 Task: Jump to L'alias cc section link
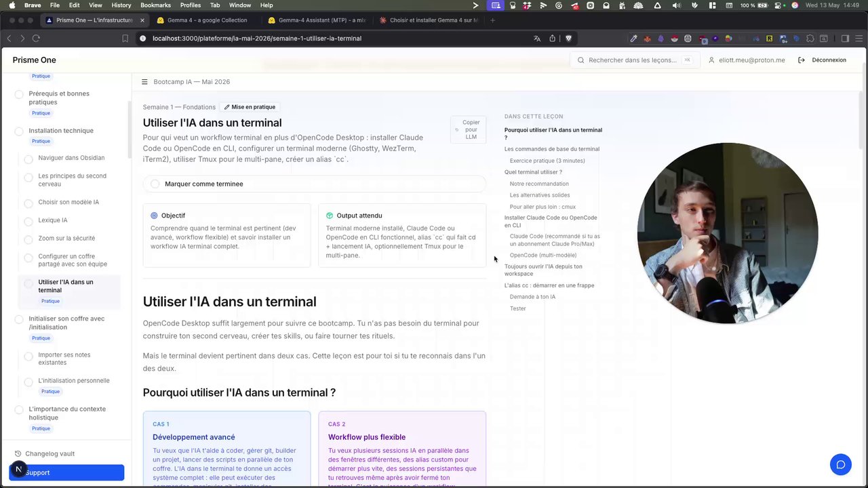click(549, 285)
